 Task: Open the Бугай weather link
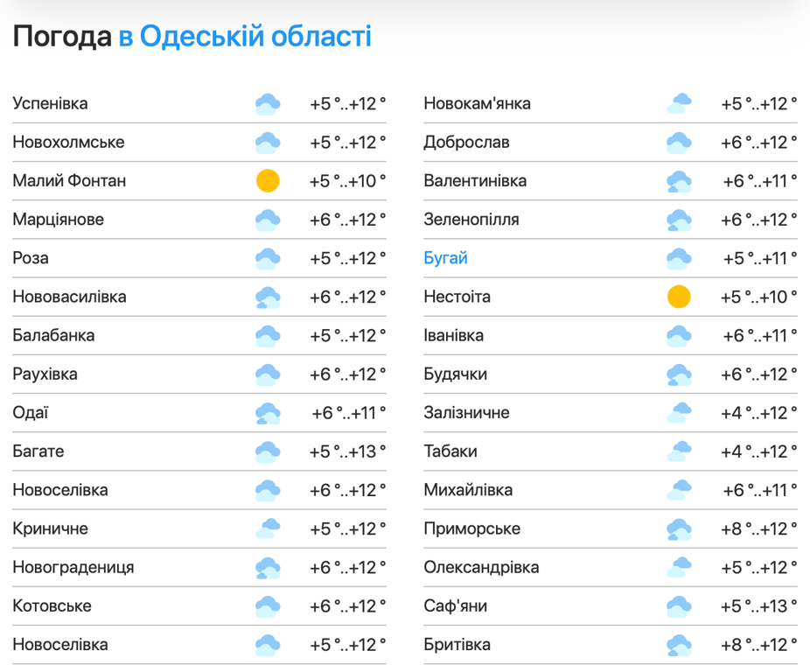click(445, 258)
